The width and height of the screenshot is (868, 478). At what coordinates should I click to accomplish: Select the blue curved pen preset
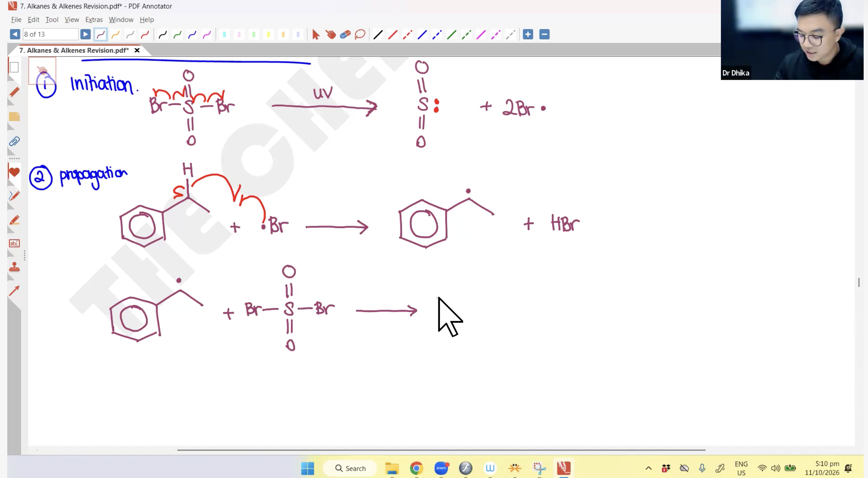click(x=192, y=35)
